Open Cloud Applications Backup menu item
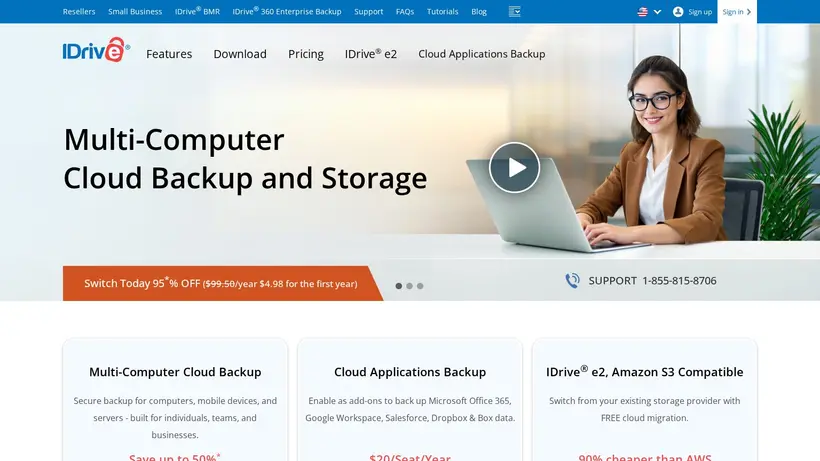The width and height of the screenshot is (820, 461). 482,54
